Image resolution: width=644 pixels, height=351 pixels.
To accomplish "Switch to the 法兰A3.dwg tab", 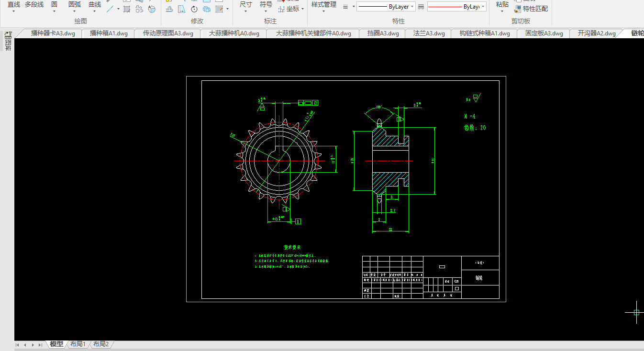I will pos(429,33).
